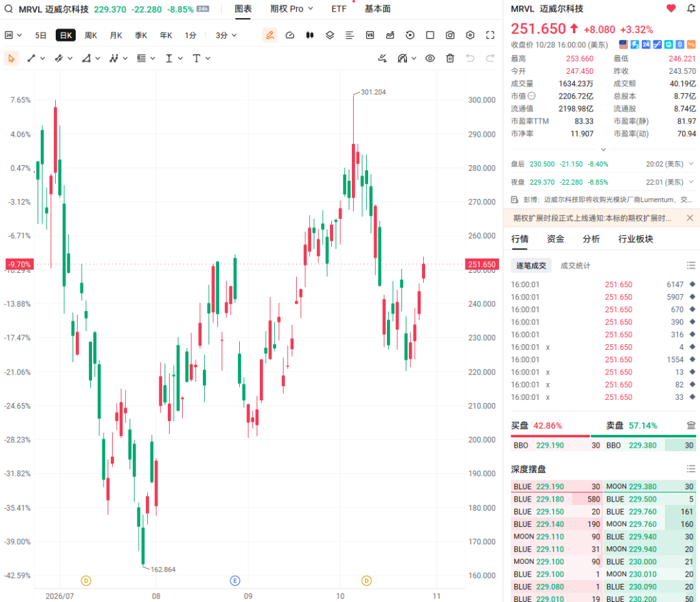Start chart replay with the play-circle icon
This screenshot has height=602, width=700.
pos(410,35)
